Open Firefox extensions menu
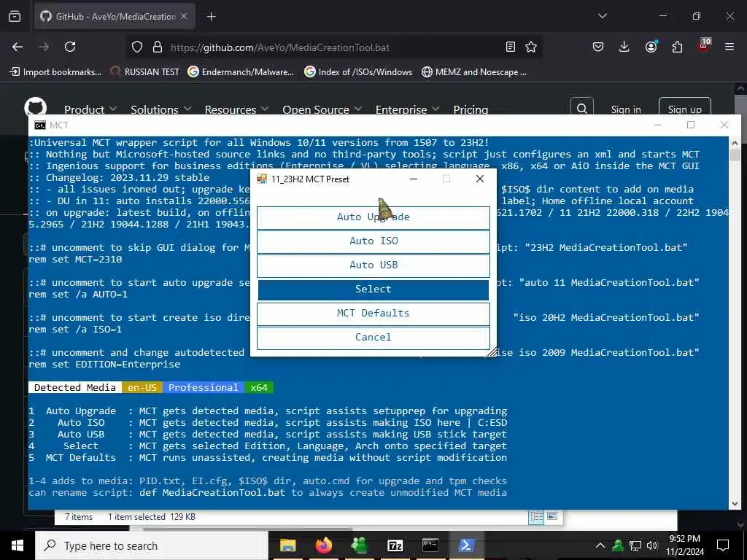The image size is (747, 560). click(677, 47)
